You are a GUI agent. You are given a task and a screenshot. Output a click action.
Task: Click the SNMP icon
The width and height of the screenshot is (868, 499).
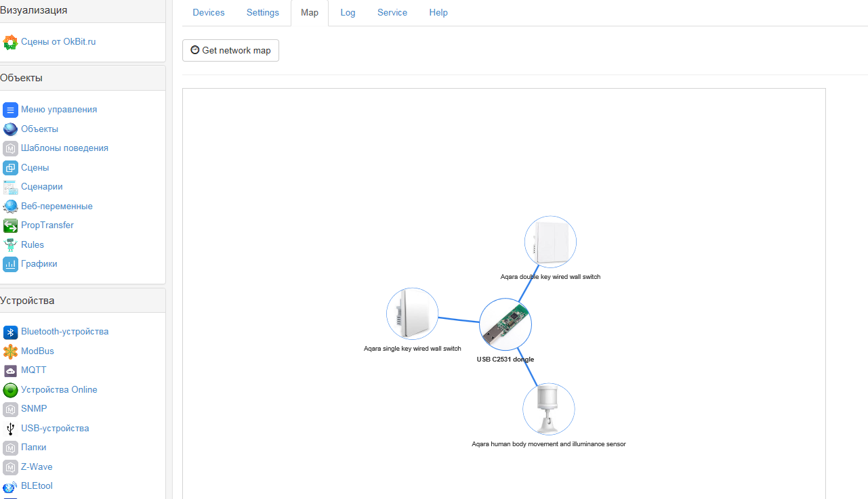click(10, 409)
